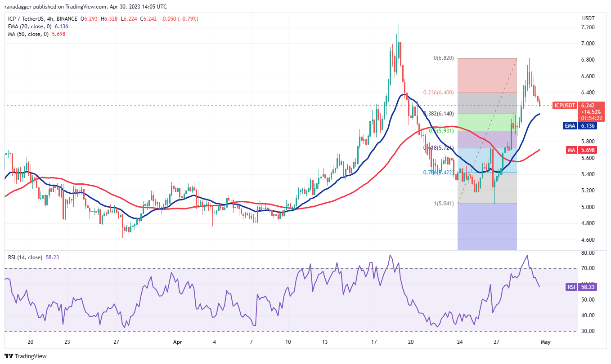Viewport: 611px width, 364px height.
Task: Click the blue-violet zone below the 5.041 level
Action: [x=487, y=227]
